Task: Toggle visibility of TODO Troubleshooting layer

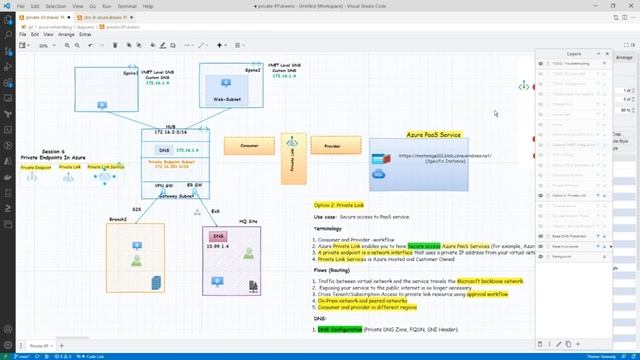Action: tap(541, 64)
